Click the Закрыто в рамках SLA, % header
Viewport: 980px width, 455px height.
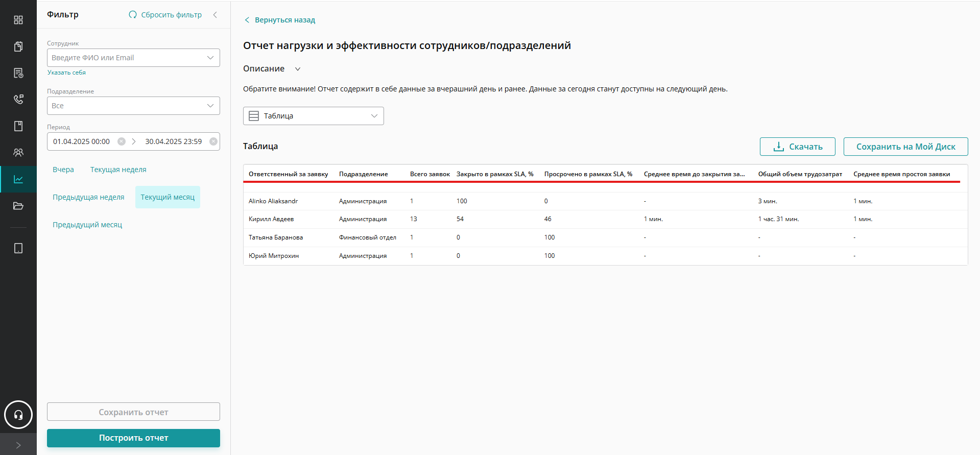click(x=495, y=174)
